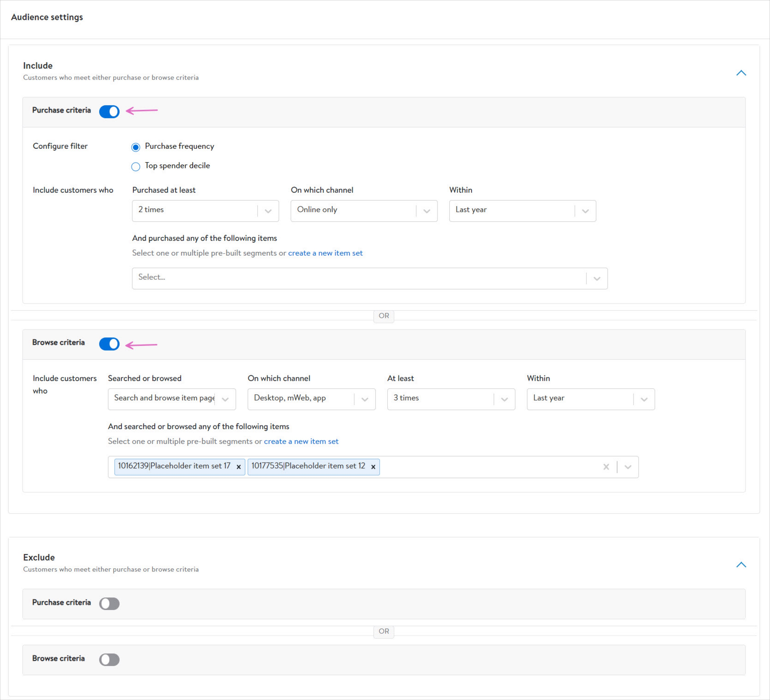Enable Exclude Browse criteria toggle
This screenshot has height=700, width=770.
coord(109,660)
